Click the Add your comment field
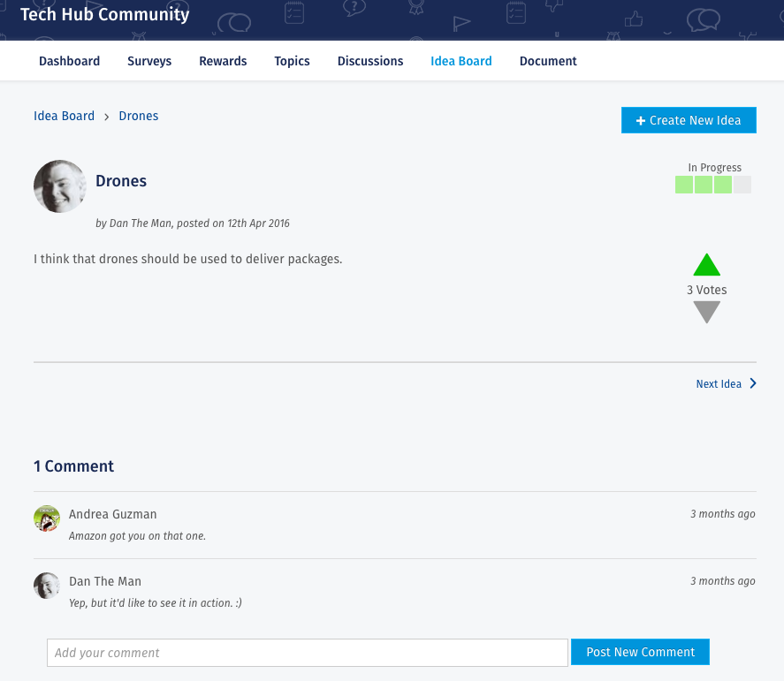The height and width of the screenshot is (681, 784). pyautogui.click(x=307, y=652)
